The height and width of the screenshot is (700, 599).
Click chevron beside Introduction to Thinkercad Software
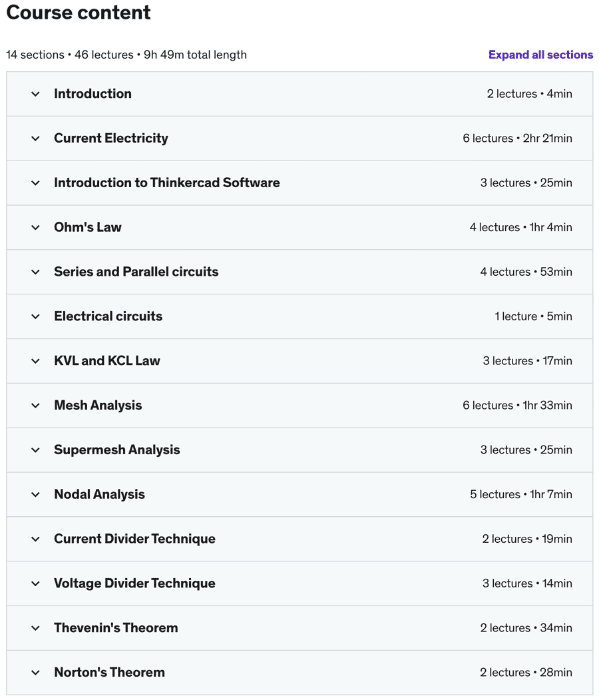[x=36, y=183]
